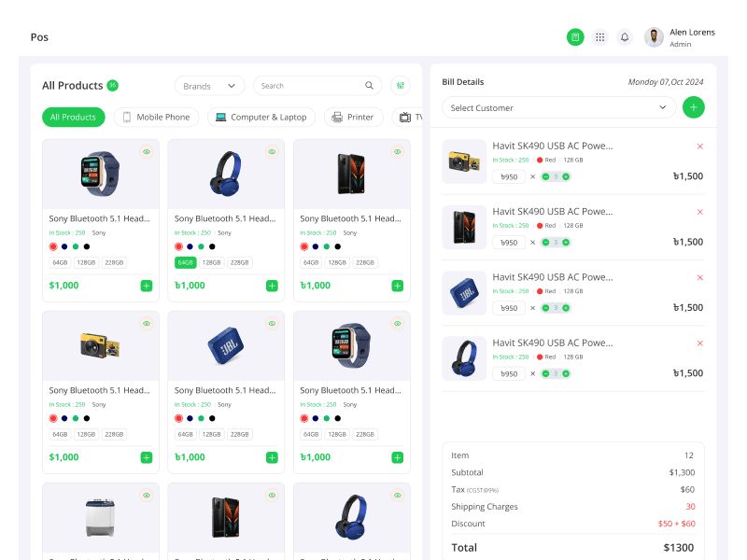Increase quantity of phone bill item
Image resolution: width=747 pixels, height=560 pixels.
coord(566,243)
